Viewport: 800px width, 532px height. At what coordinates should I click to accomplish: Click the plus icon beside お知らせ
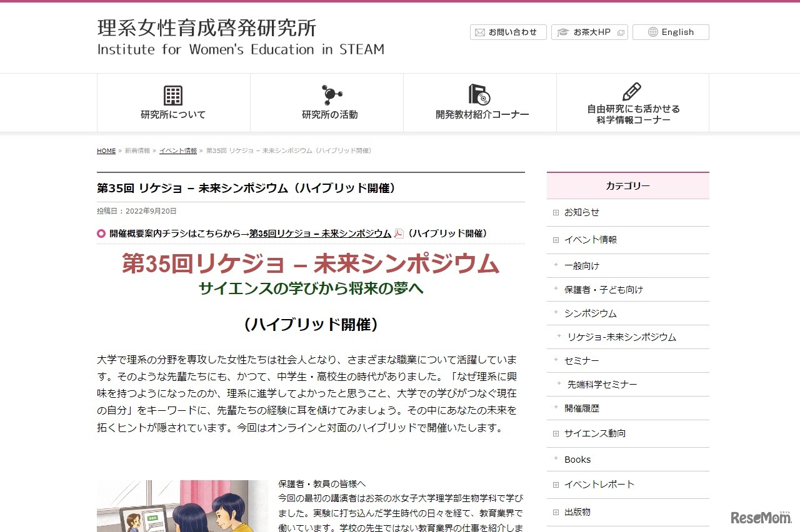556,213
